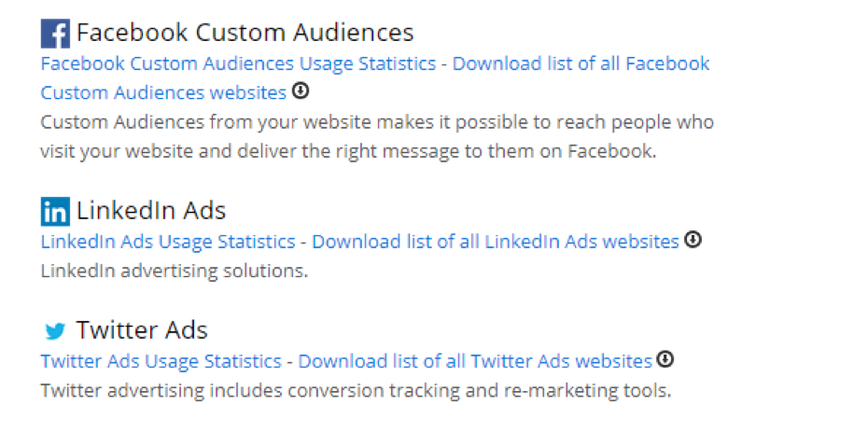Click the 'LinkedIn advertising solutions' description text
868x432 pixels.
click(174, 272)
